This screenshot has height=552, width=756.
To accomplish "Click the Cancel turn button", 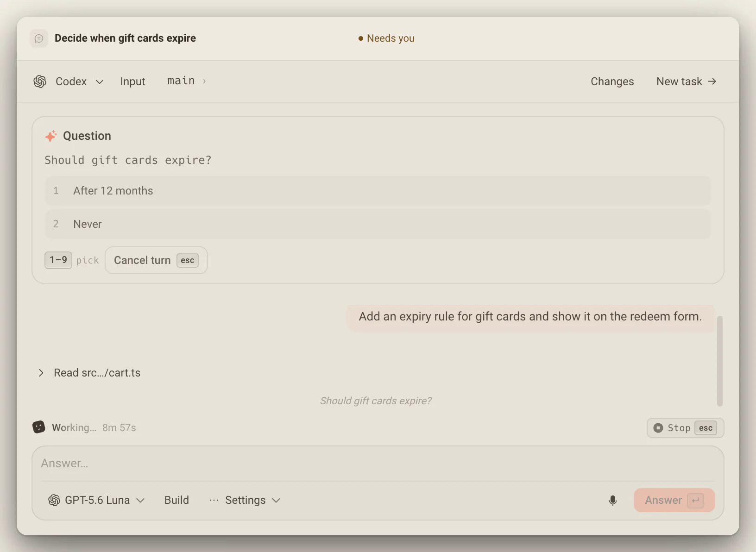I will pyautogui.click(x=156, y=260).
